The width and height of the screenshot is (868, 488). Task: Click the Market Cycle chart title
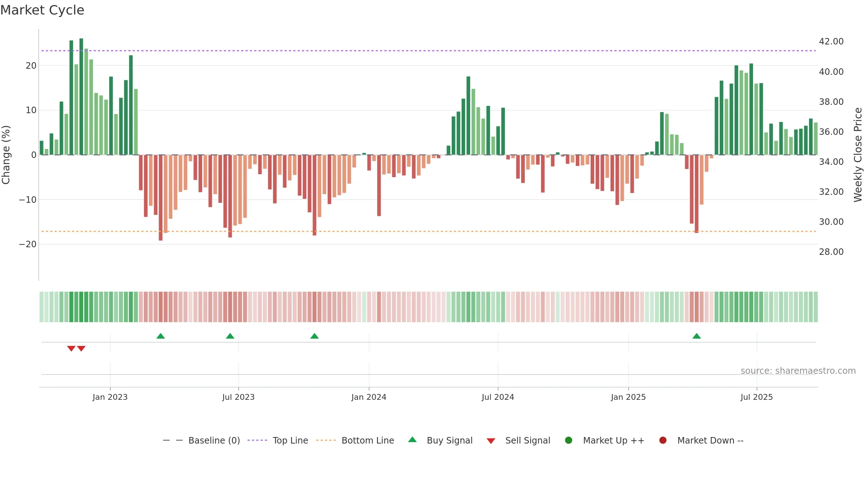[x=42, y=10]
